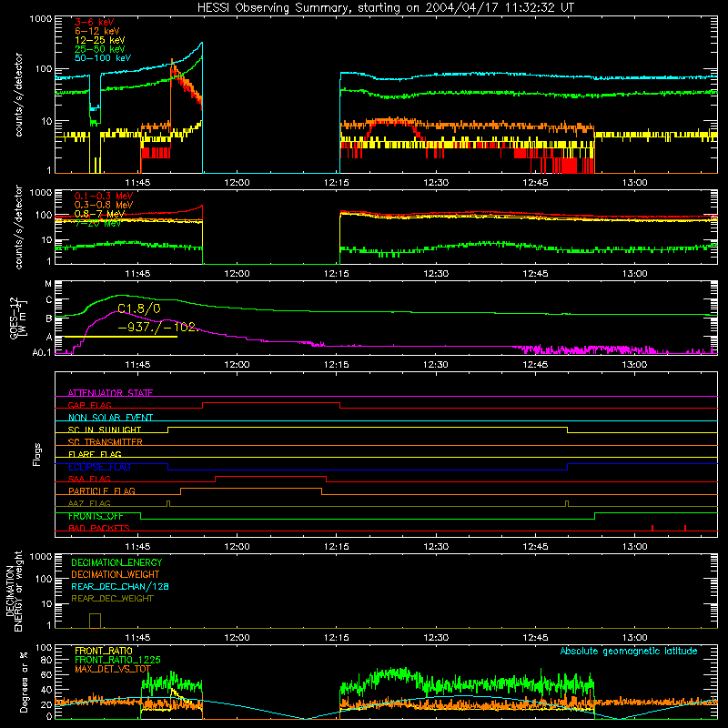This screenshot has height=728, width=728.
Task: Click '100' on the Degrees y-axis
Action: point(44,648)
